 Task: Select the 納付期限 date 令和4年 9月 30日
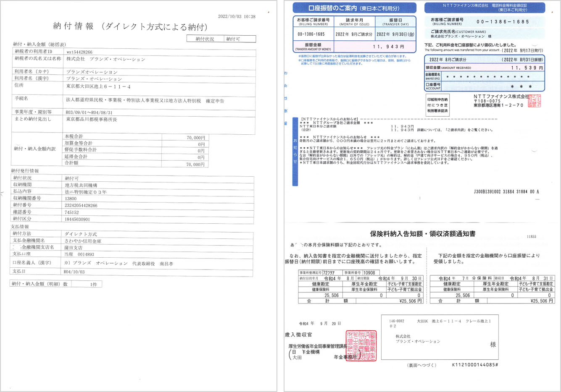[x=400, y=278]
